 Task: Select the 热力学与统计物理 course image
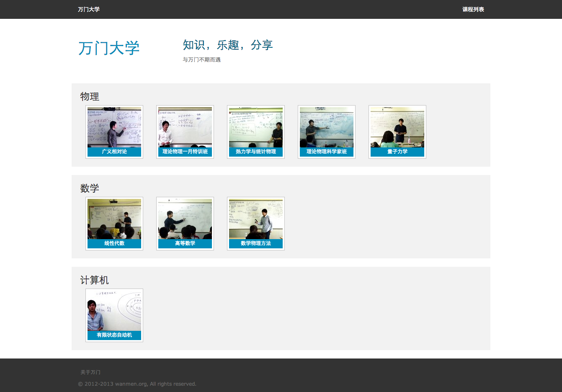pos(256,127)
